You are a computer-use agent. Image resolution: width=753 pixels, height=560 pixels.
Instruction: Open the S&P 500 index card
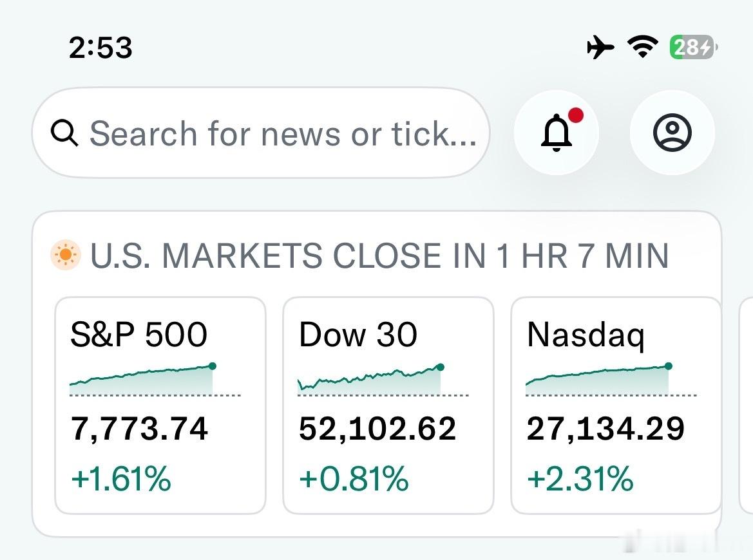click(160, 406)
